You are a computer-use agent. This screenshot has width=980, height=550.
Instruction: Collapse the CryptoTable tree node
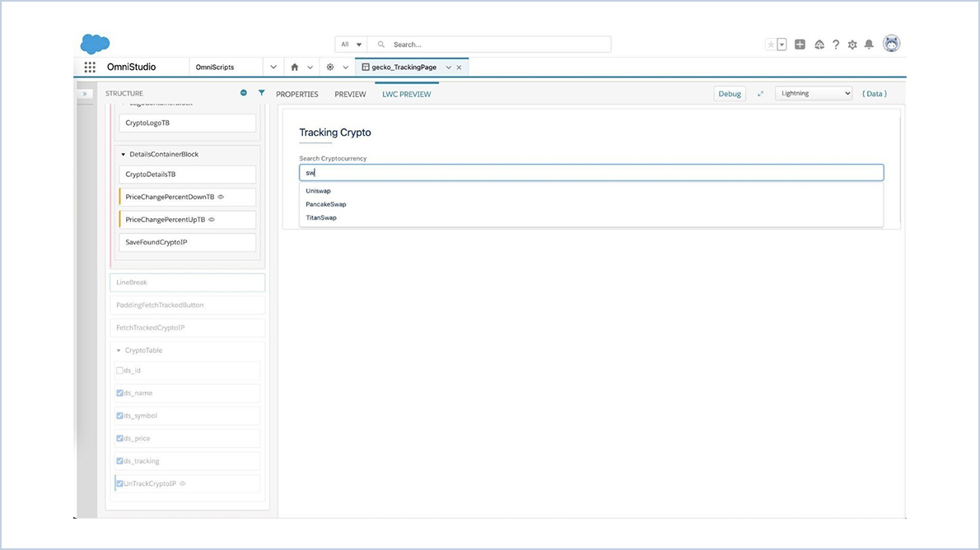point(119,350)
